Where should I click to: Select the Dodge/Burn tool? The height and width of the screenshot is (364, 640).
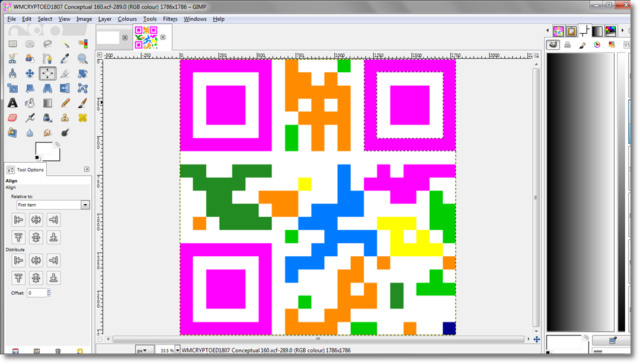pyautogui.click(x=65, y=133)
